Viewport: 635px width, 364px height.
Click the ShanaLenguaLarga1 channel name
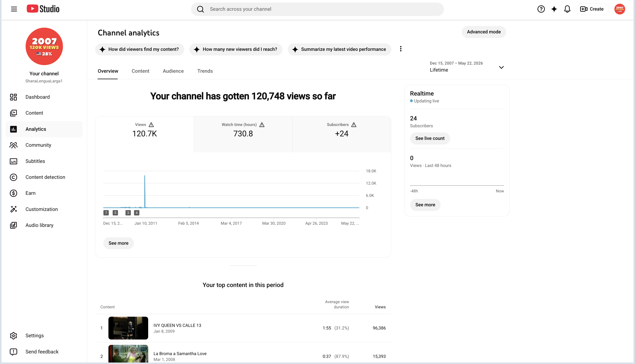[44, 81]
